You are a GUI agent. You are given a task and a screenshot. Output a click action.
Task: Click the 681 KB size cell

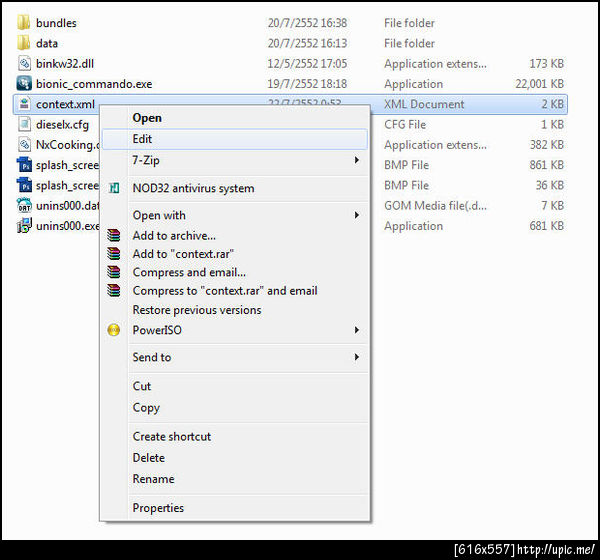coord(546,226)
